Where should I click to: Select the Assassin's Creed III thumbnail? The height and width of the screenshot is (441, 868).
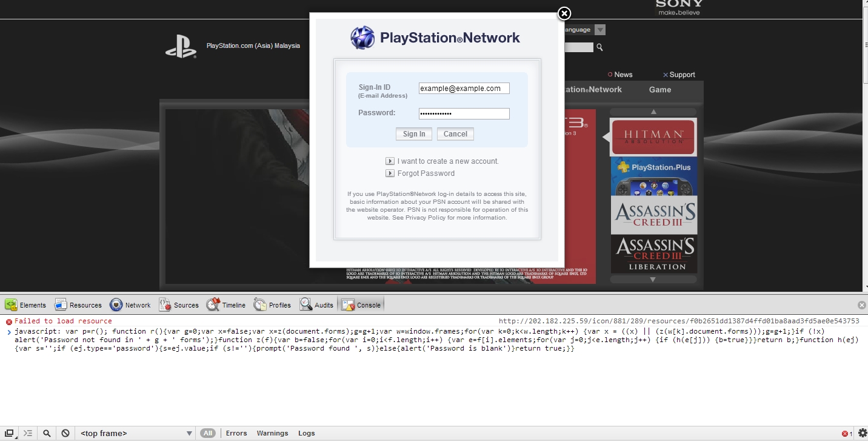(x=654, y=215)
